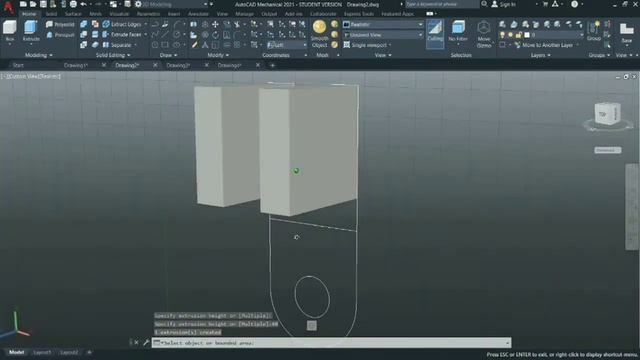640x360 pixels.
Task: Toggle the layer on/off lightbulb icon
Action: [x=503, y=35]
